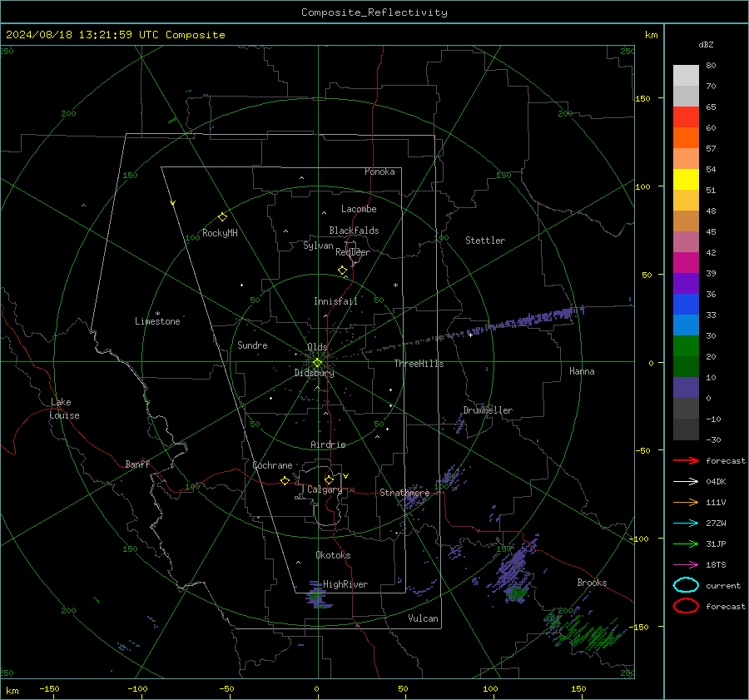
Task: Click the dBZ legend heading
Action: [x=706, y=45]
